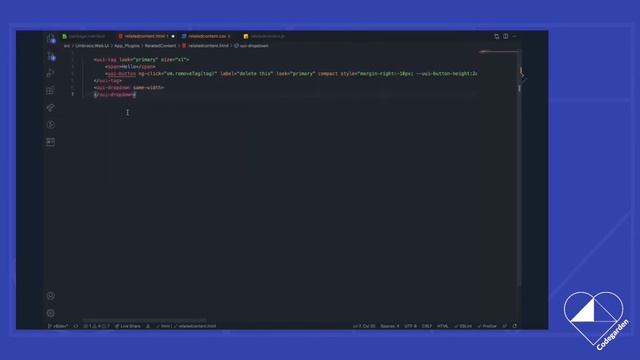The width and height of the screenshot is (640, 360).
Task: Switch to the yellow JS file tab
Action: point(265,36)
